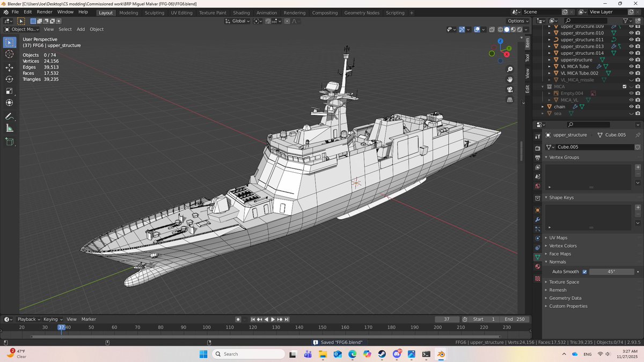Click the pan view hand icon

coord(510,79)
